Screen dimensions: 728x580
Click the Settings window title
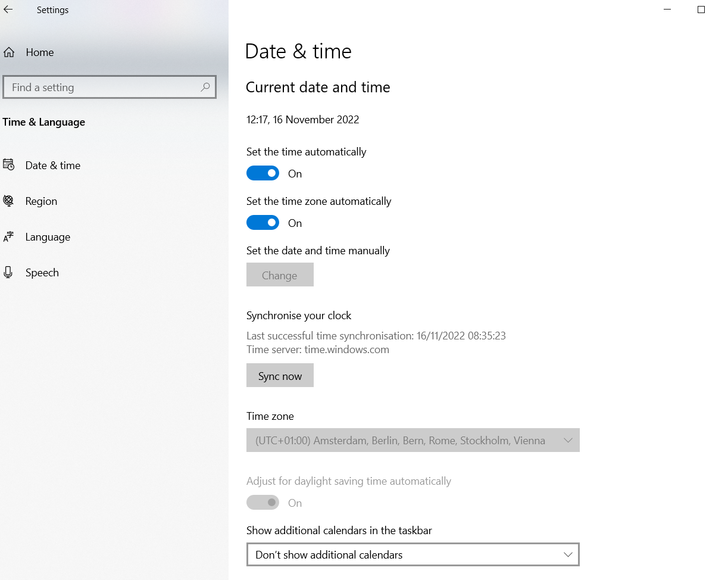click(52, 10)
